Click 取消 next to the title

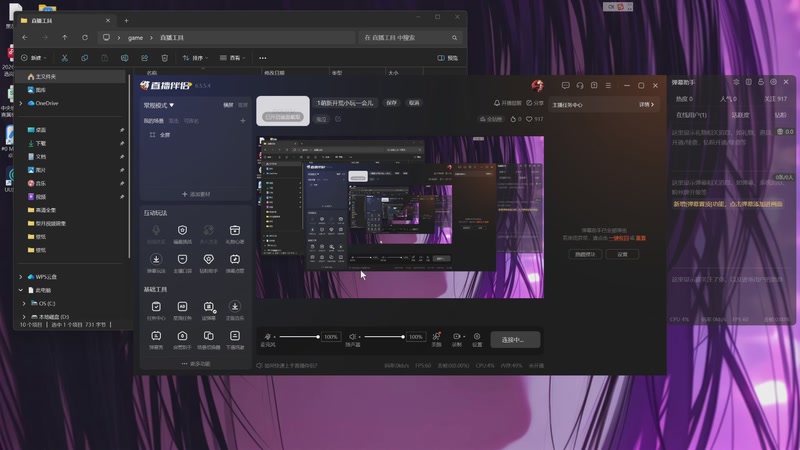tap(414, 103)
